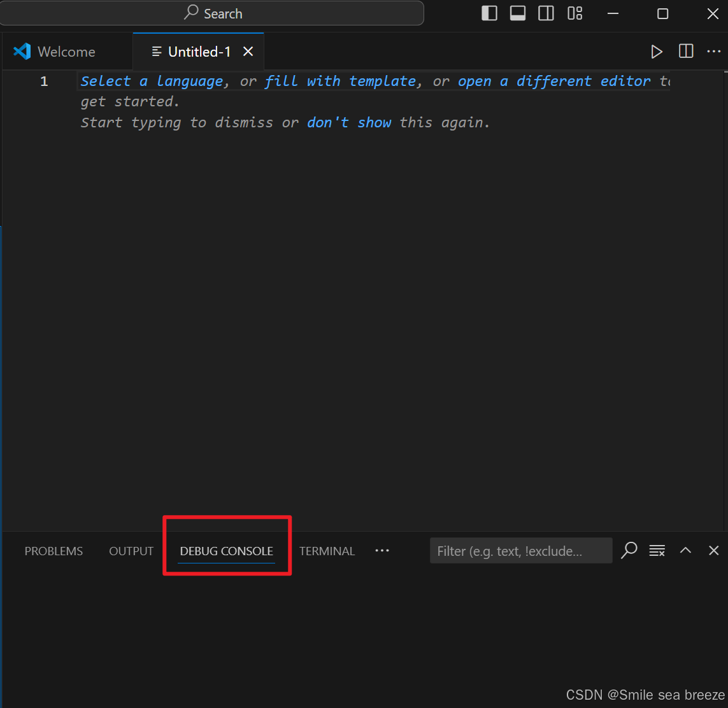Open the Customize Layout control
728x708 pixels.
tap(575, 13)
